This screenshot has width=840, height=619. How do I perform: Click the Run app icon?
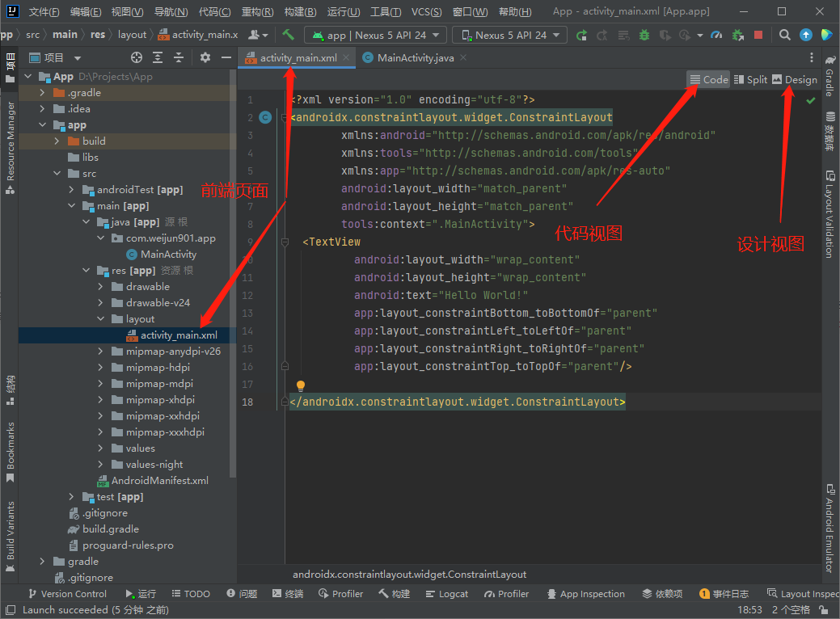point(581,36)
